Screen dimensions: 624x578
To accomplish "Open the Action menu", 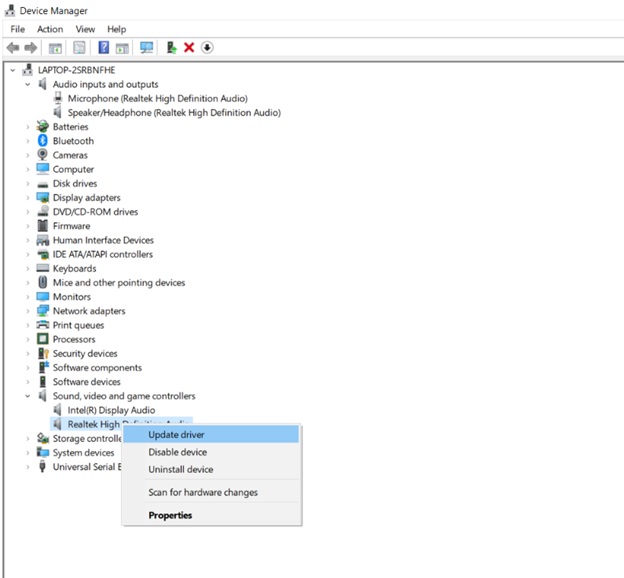I will point(50,29).
